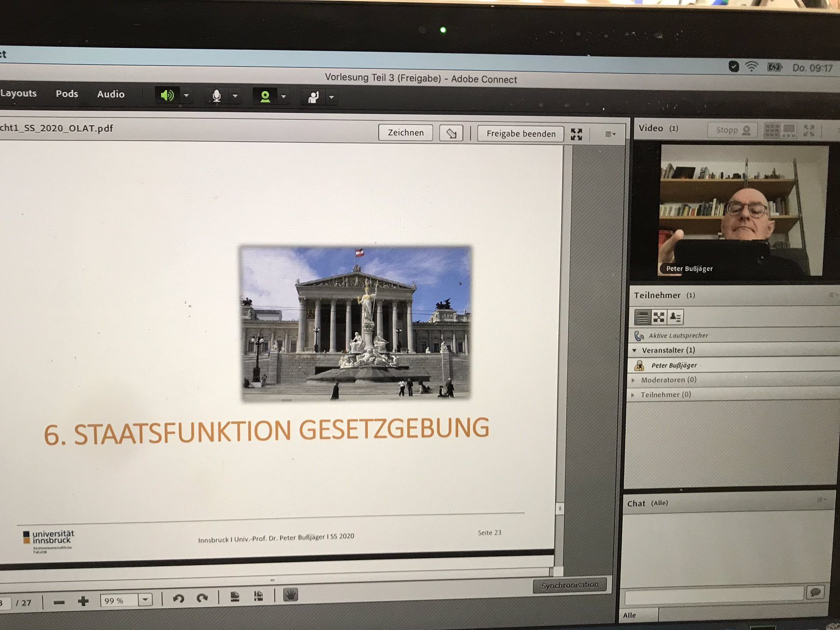
Task: Expand the Moderatoren (0) group
Action: [633, 380]
